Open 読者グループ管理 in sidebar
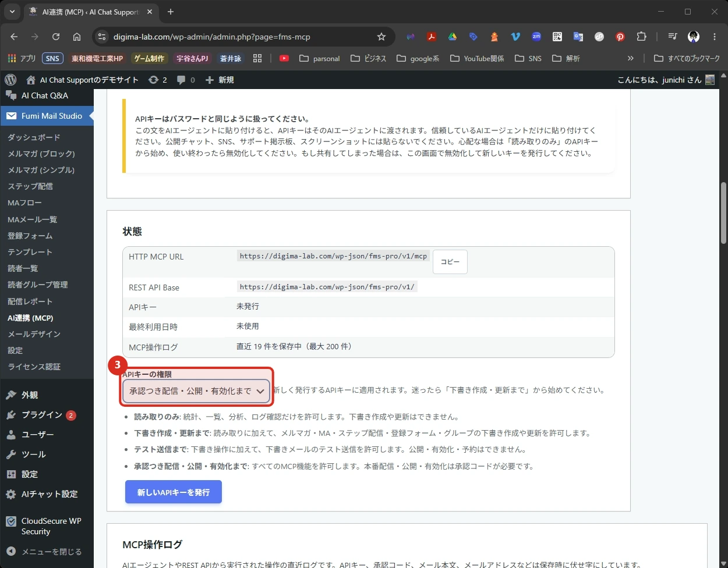Screen dimensions: 728x568 [38, 285]
